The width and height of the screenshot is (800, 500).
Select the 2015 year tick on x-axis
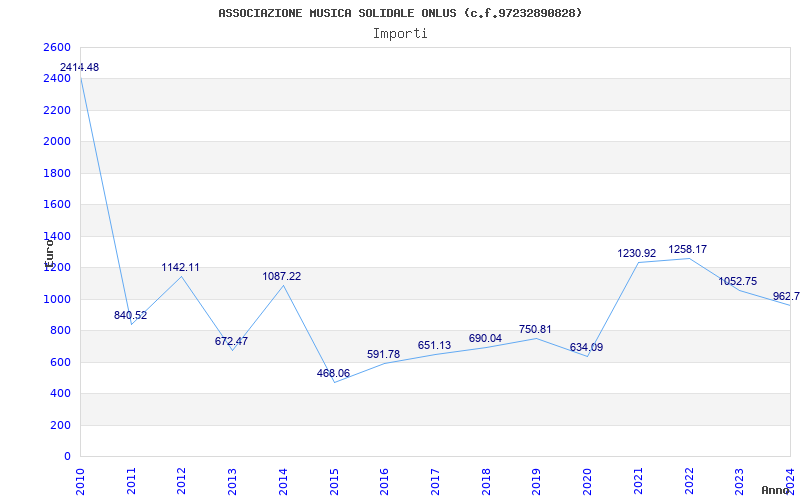(334, 479)
